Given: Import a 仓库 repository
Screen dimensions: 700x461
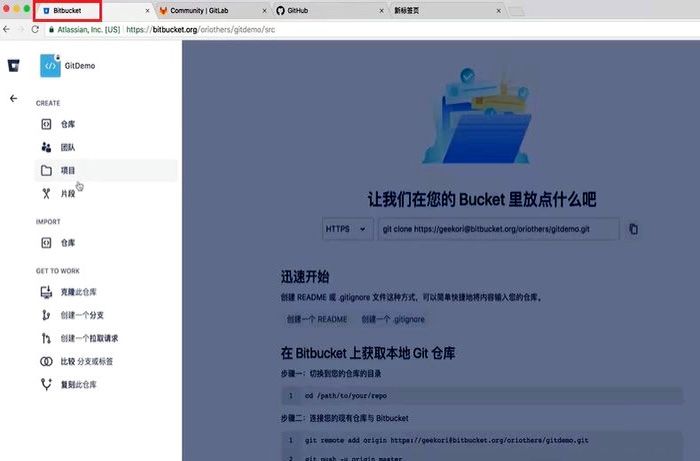Looking at the screenshot, I should 106,243.
